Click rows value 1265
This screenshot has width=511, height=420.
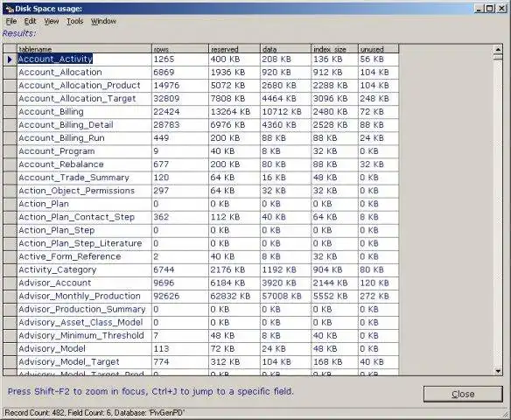coord(164,59)
